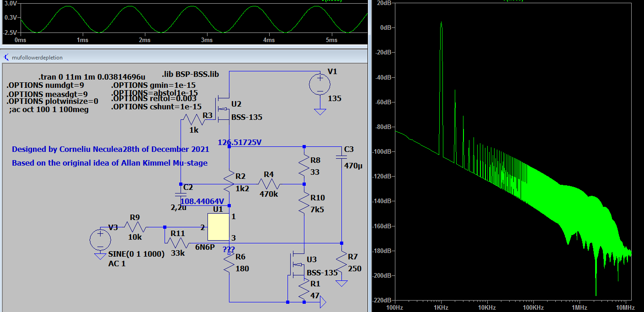Click the 5ms tick on time axis

[331, 40]
